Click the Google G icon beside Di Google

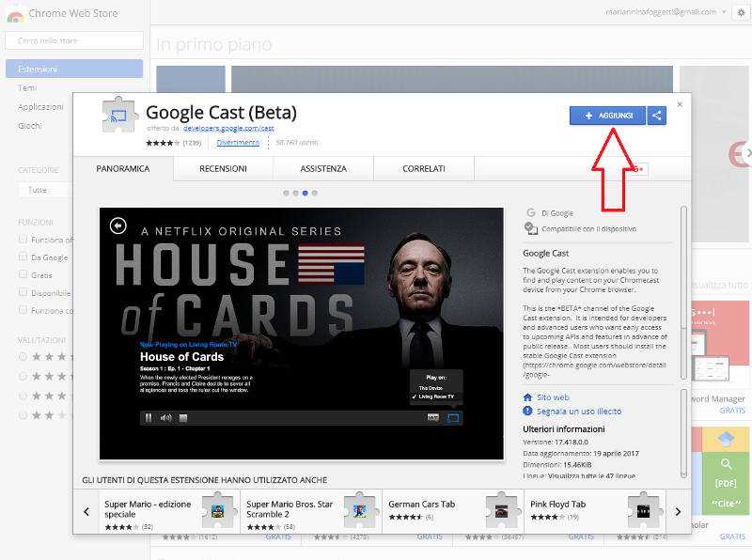(530, 213)
